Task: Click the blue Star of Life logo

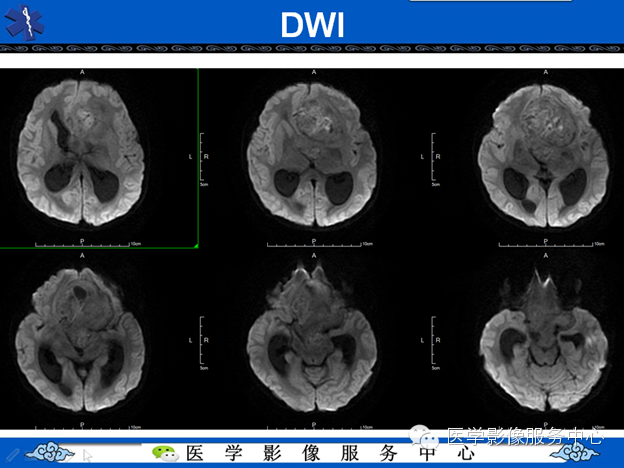Action: 24,22
